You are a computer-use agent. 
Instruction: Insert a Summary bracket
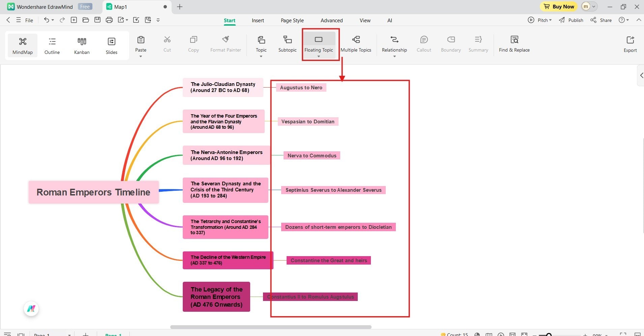click(478, 44)
